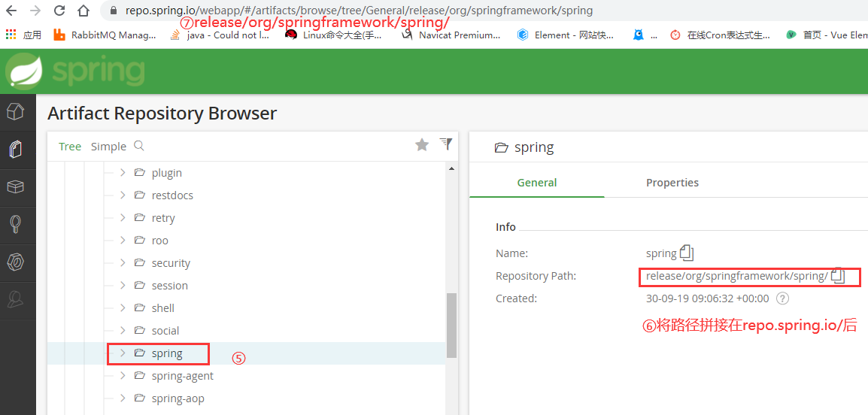Expand the plugin folder chevron
The image size is (868, 415).
click(123, 173)
